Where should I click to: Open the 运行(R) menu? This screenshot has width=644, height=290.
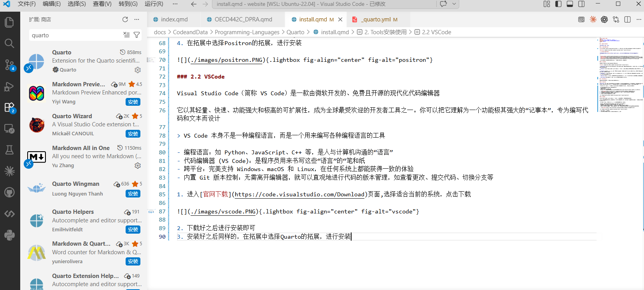(x=154, y=4)
